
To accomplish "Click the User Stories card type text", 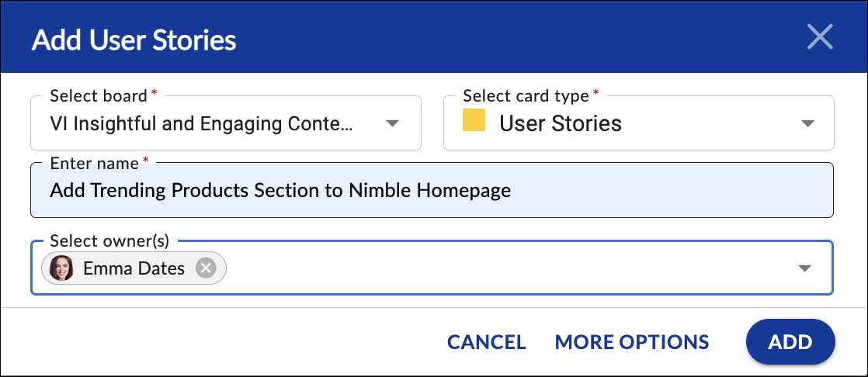I will pos(561,123).
